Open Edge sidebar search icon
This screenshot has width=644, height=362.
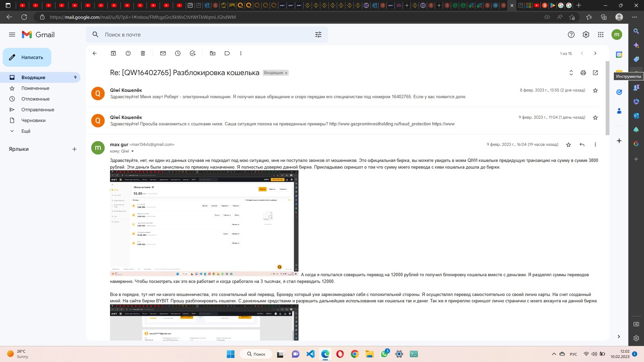click(636, 31)
